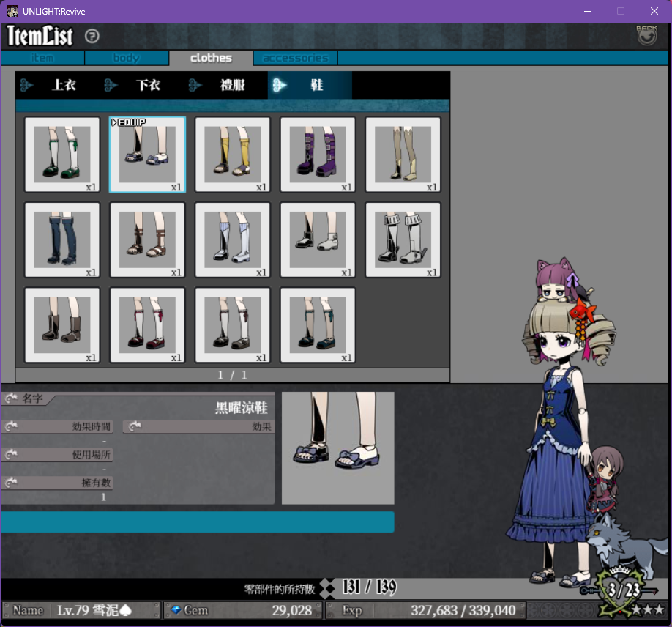The image size is (672, 627).
Task: Select the 鞋 sub-category
Action: coord(310,85)
